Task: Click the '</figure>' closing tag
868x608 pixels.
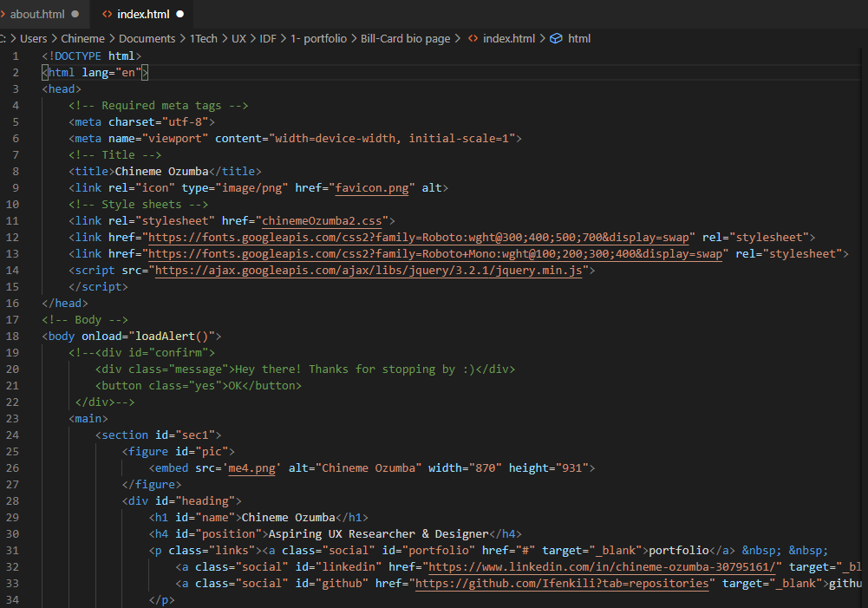Action: click(x=152, y=485)
